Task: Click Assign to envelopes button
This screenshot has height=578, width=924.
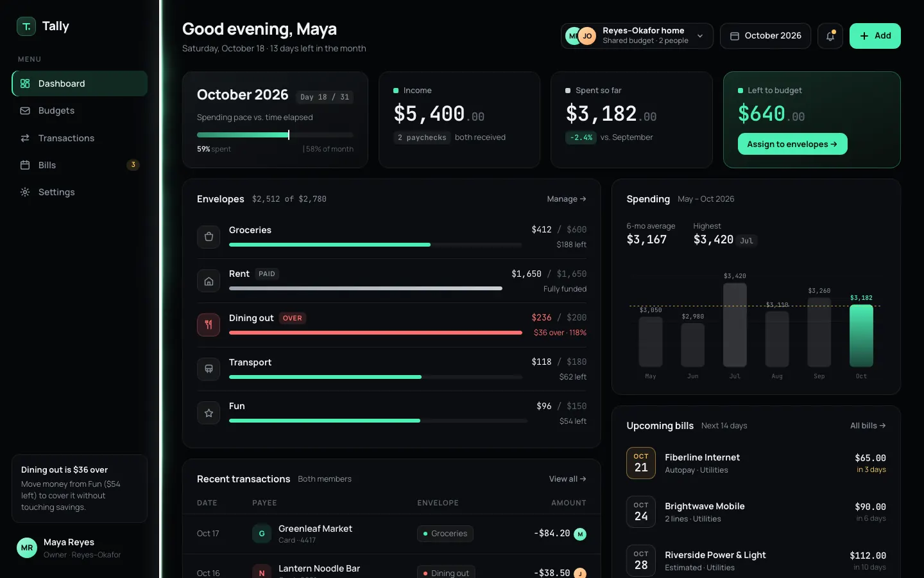Action: click(792, 144)
